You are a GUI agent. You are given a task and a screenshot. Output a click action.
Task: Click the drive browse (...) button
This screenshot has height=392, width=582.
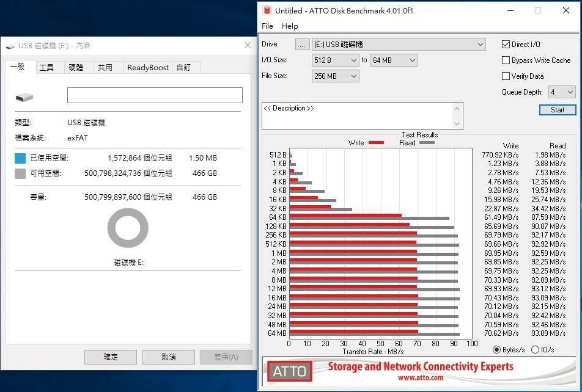tap(302, 45)
